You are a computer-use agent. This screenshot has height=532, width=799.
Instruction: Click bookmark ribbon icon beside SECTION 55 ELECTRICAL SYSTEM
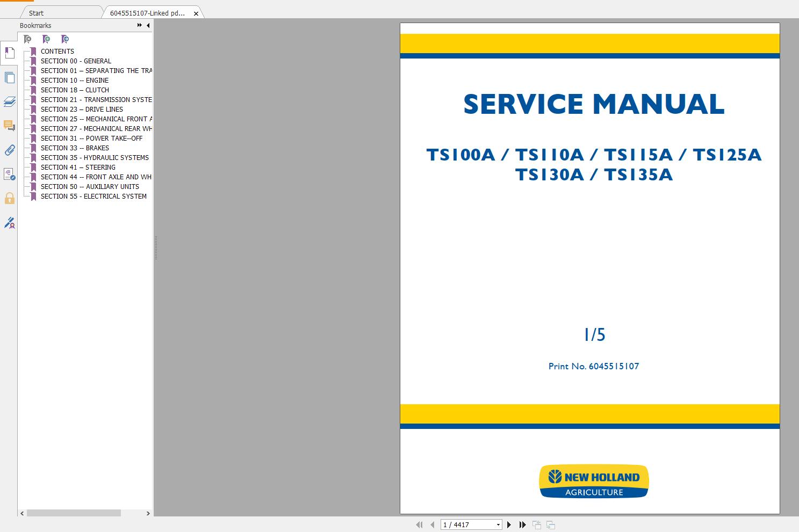[x=33, y=196]
